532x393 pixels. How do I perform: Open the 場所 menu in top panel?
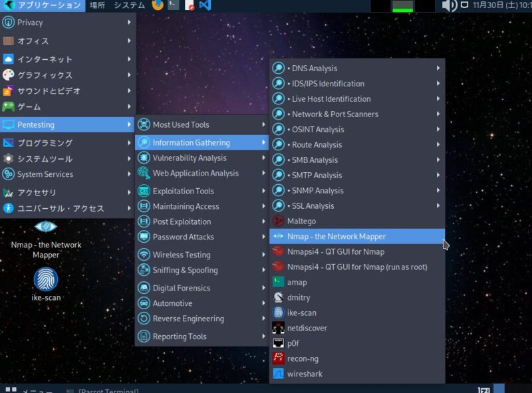97,6
